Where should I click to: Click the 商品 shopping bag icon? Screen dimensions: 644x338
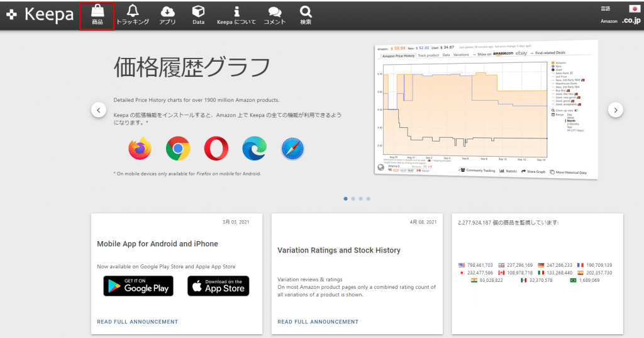coord(97,11)
